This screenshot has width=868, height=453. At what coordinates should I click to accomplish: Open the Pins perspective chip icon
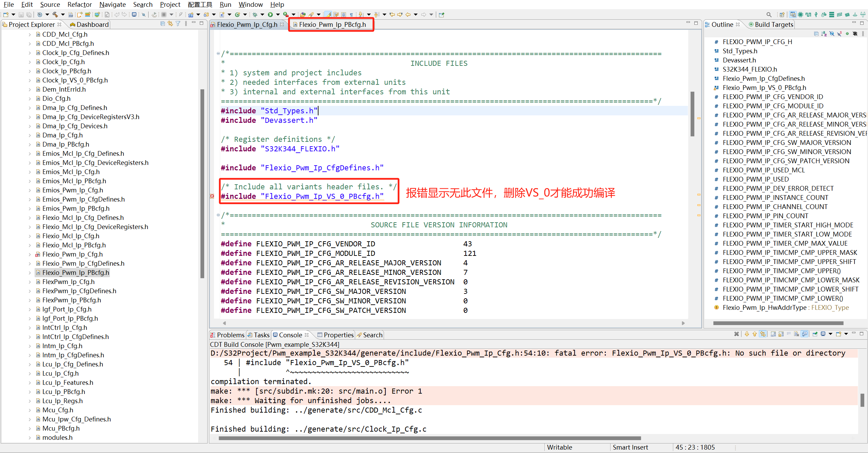coord(801,15)
